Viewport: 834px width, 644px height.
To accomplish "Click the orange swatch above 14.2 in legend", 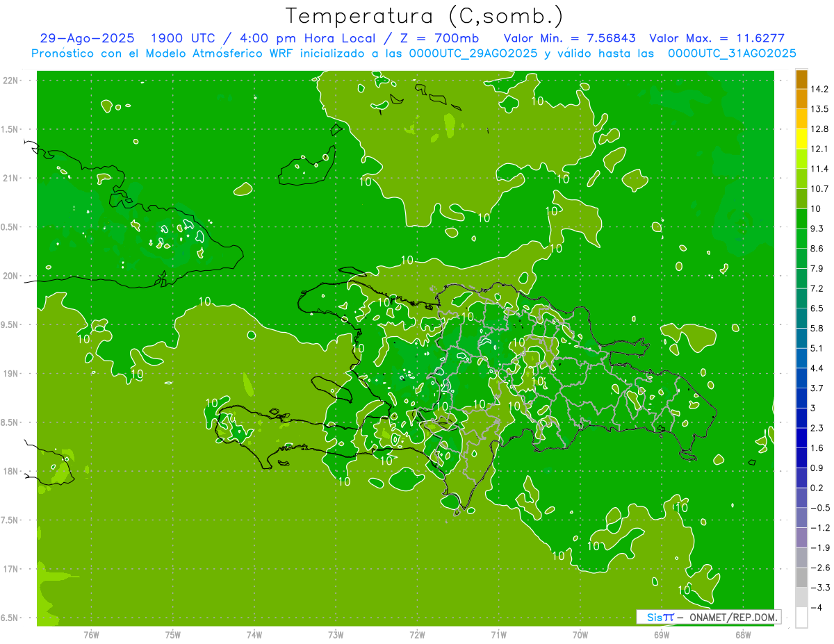I will [801, 79].
